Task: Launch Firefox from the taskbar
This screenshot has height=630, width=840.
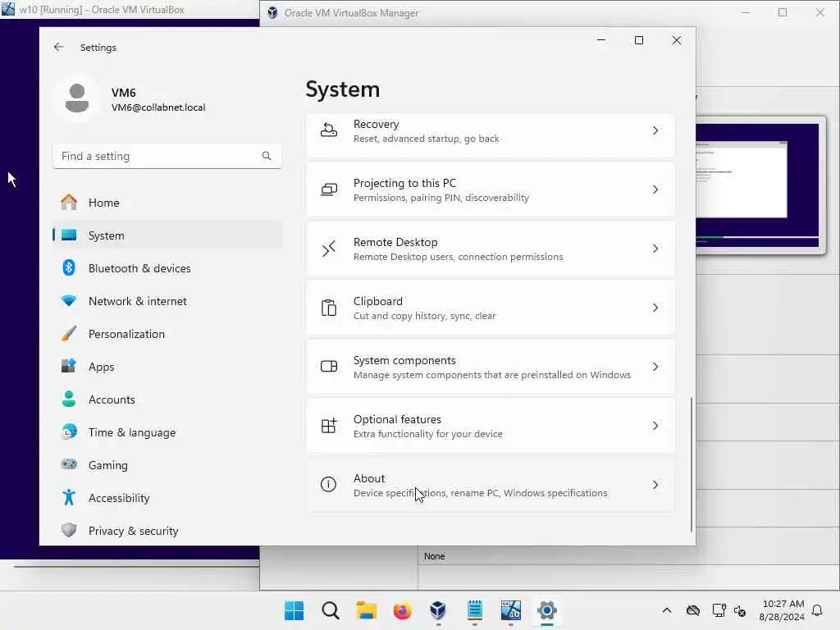Action: pos(402,610)
